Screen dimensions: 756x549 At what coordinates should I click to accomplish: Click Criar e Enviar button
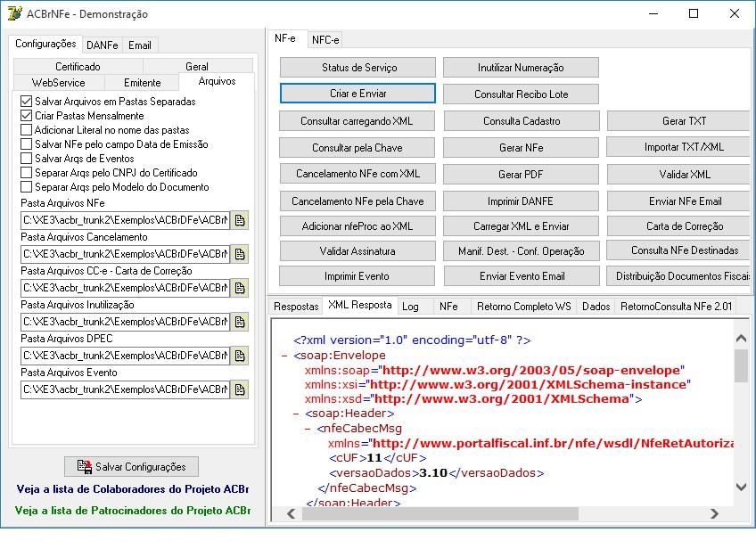pyautogui.click(x=357, y=94)
